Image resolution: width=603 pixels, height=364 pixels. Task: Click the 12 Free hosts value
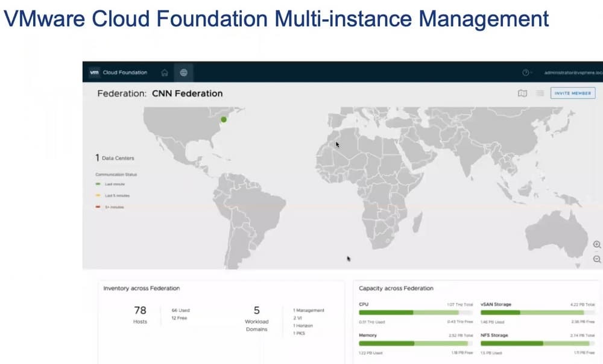(179, 318)
